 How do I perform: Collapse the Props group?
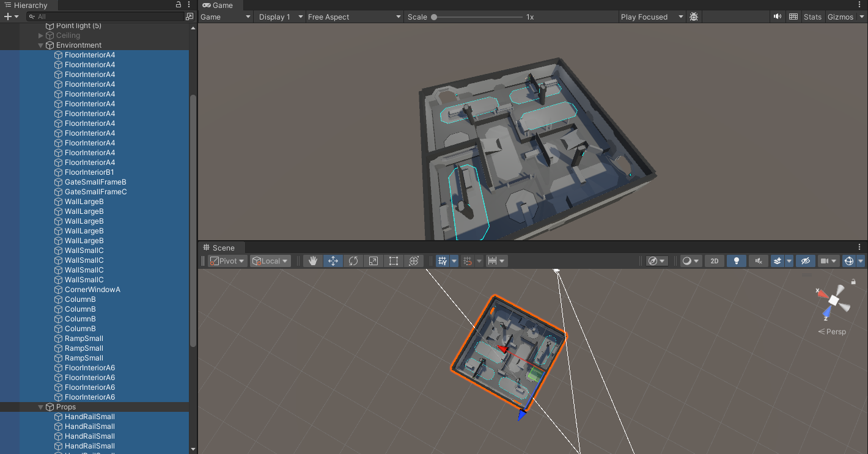click(x=41, y=407)
